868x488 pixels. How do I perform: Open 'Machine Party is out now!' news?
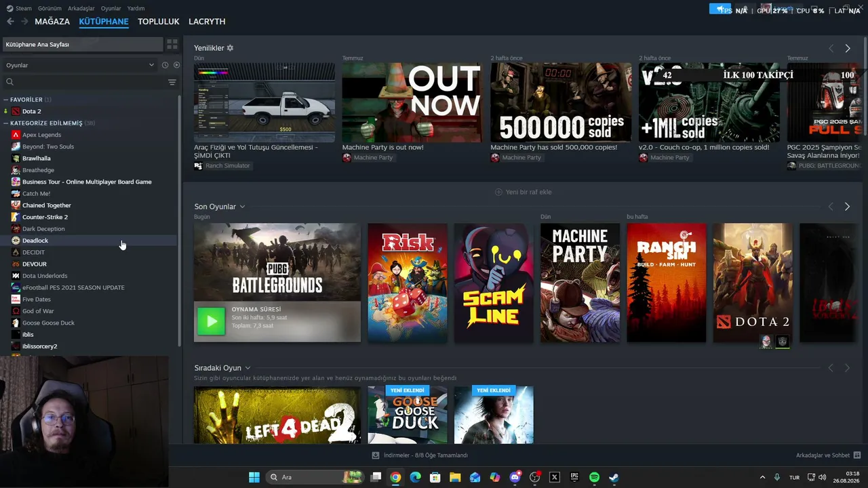point(383,147)
